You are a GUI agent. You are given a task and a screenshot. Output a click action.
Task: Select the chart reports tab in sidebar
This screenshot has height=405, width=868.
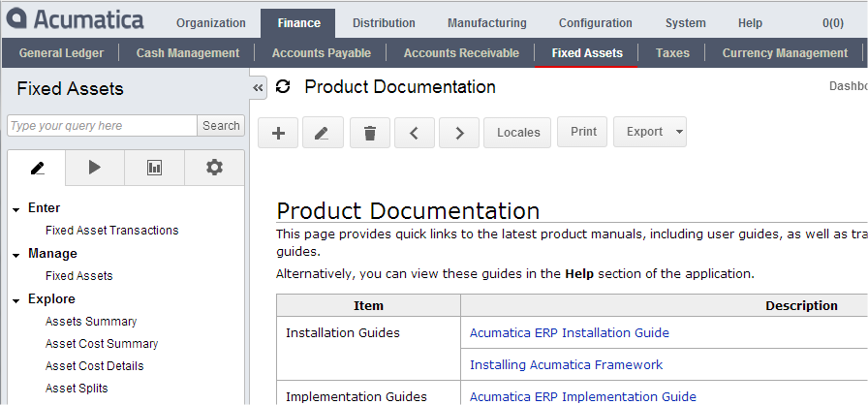coord(154,168)
